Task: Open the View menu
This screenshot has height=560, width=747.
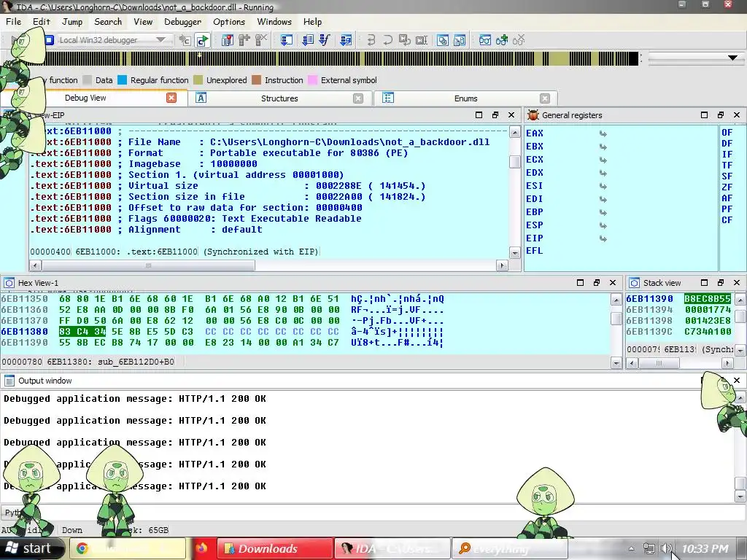Action: (x=143, y=22)
